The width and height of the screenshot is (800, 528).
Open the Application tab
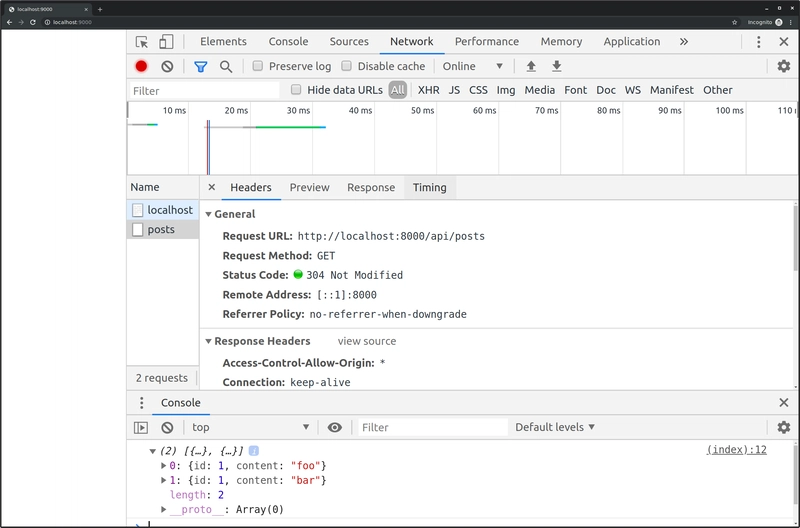pos(632,42)
